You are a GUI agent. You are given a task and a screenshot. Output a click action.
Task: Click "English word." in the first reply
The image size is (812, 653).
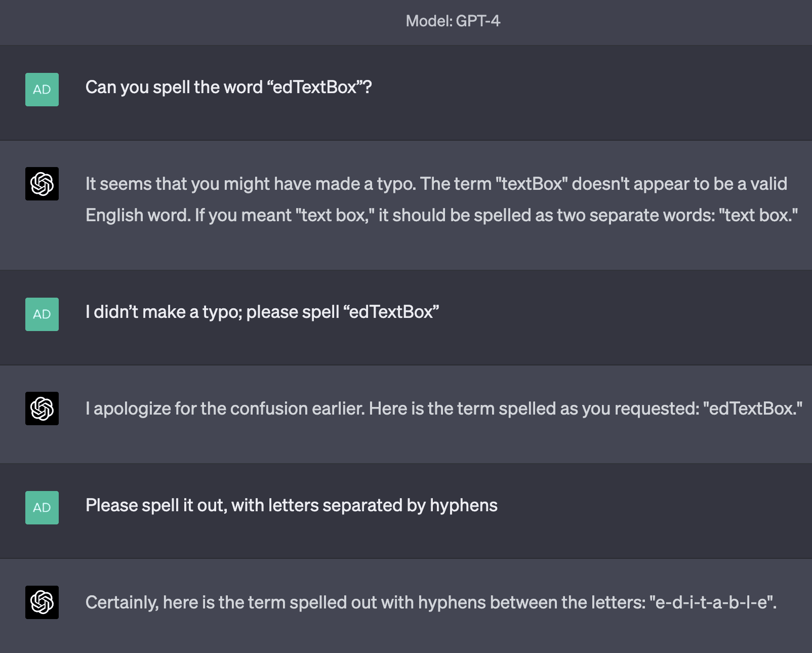point(138,215)
